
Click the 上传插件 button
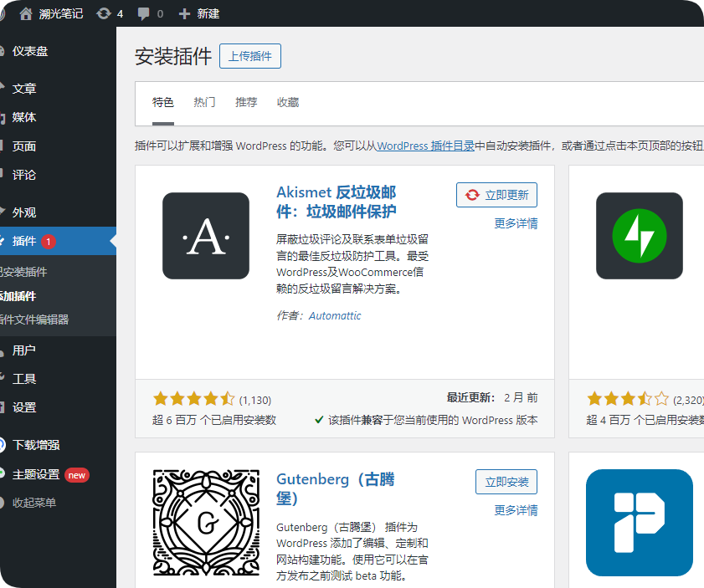[x=250, y=56]
